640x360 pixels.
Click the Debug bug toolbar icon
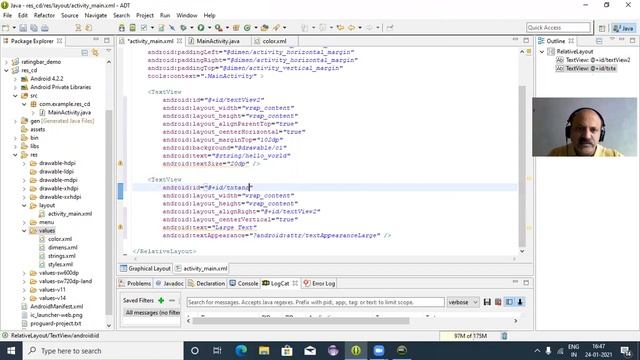(x=183, y=28)
